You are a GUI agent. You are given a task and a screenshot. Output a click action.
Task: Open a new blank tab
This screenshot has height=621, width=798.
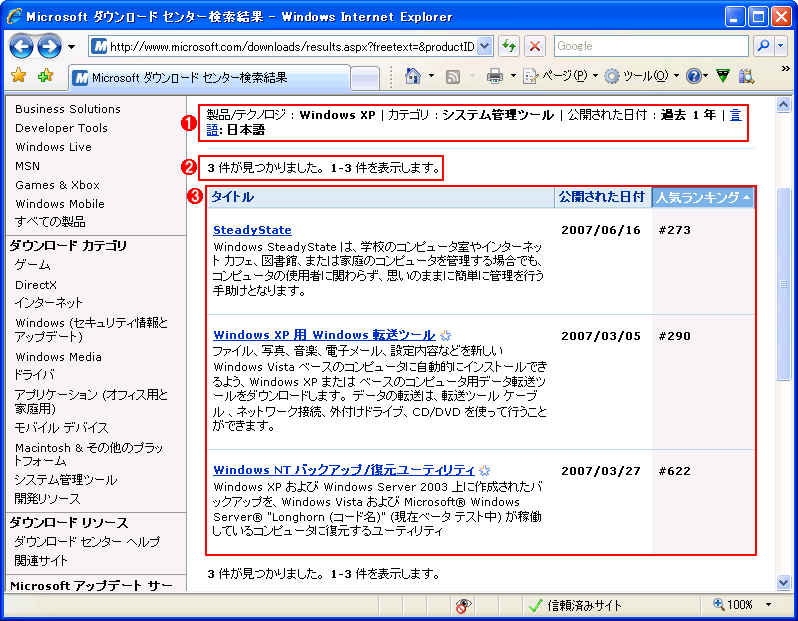pyautogui.click(x=365, y=78)
